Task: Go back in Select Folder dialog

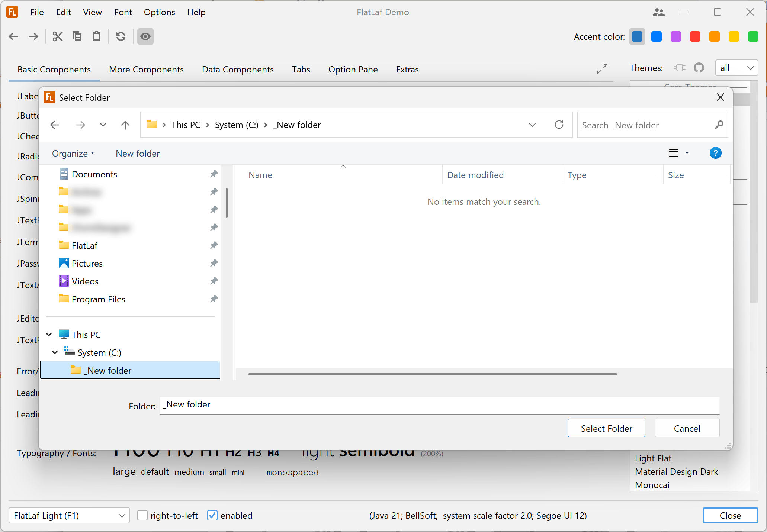Action: (55, 125)
